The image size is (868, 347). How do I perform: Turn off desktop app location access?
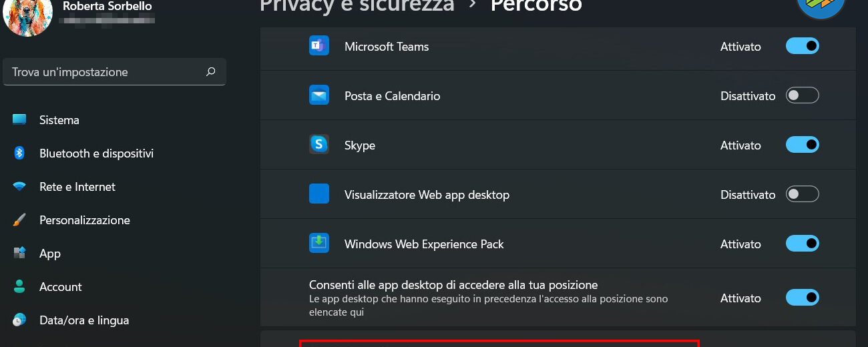click(802, 298)
